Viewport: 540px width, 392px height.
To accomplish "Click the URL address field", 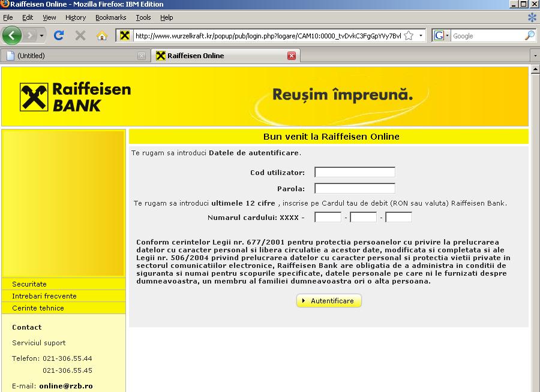I will pos(268,36).
